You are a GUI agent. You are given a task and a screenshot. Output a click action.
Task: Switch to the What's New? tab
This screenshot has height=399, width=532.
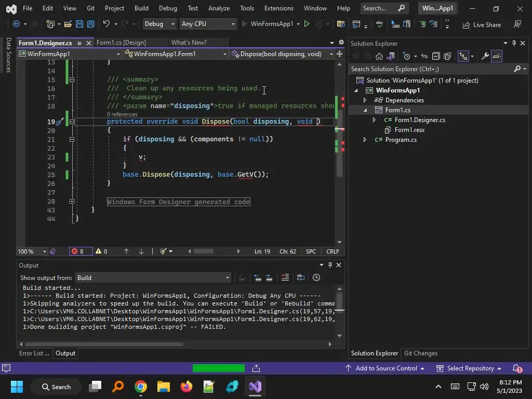(x=189, y=43)
